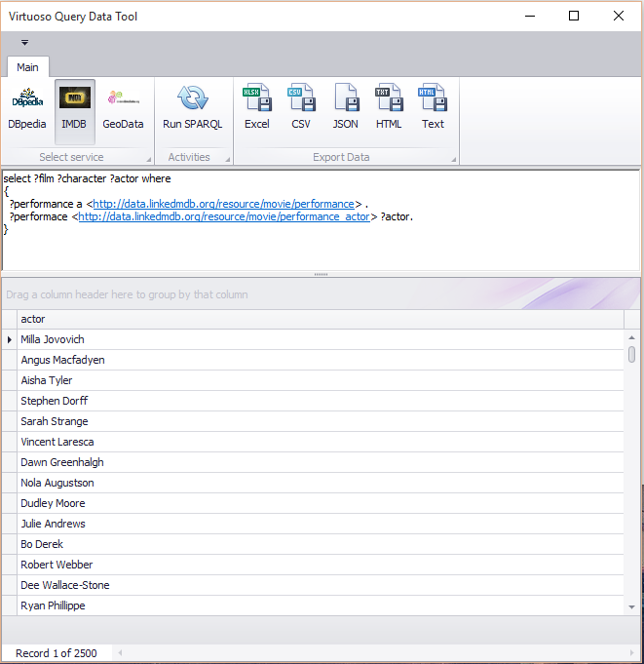
Task: Select the Milla Jovovich row
Action: (321, 339)
